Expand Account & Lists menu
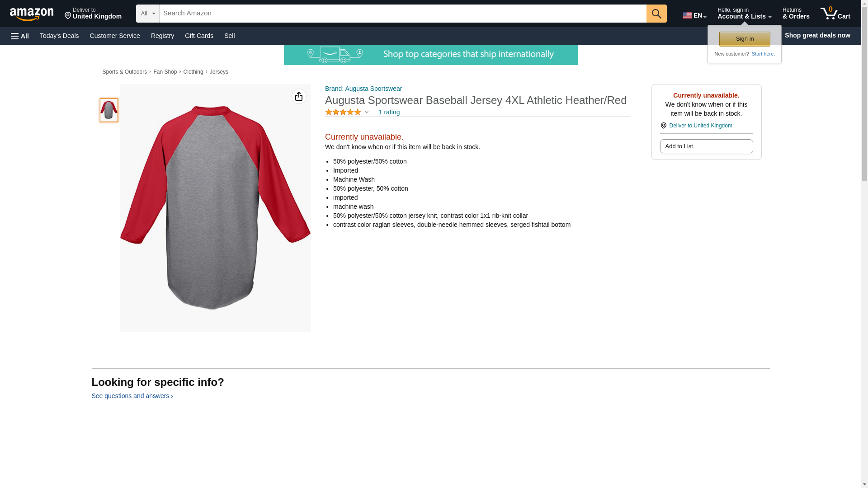Image resolution: width=868 pixels, height=488 pixels. (x=744, y=14)
